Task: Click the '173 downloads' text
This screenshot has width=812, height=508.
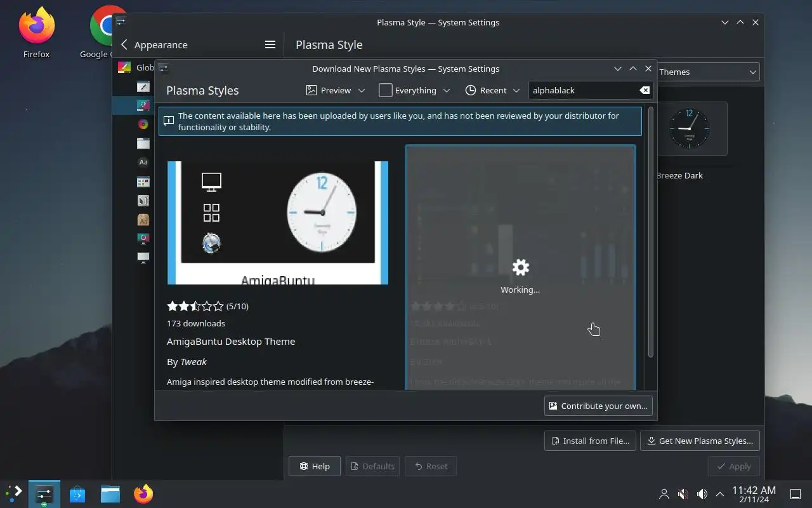Action: pos(196,323)
